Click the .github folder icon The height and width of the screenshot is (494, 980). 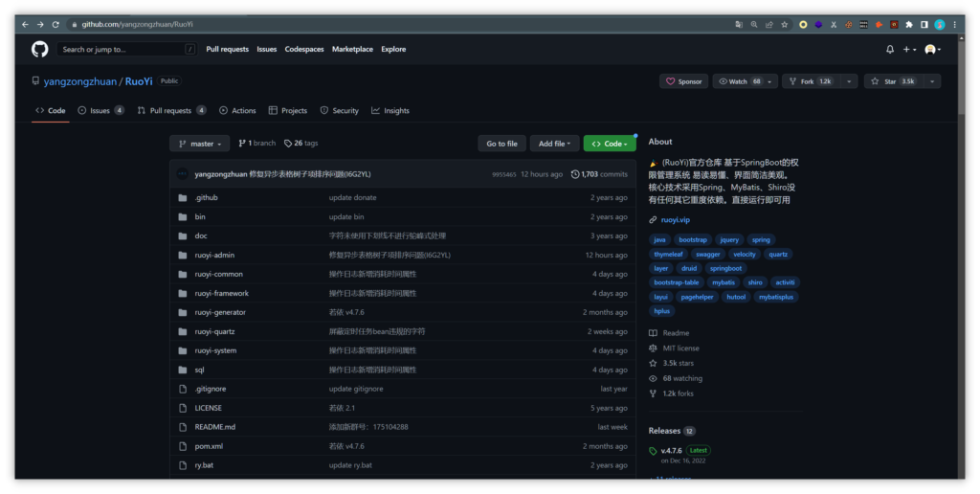[x=183, y=197]
